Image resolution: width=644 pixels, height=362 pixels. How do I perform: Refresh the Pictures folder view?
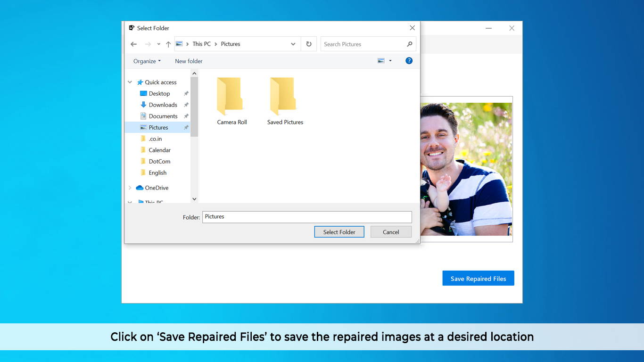(309, 44)
